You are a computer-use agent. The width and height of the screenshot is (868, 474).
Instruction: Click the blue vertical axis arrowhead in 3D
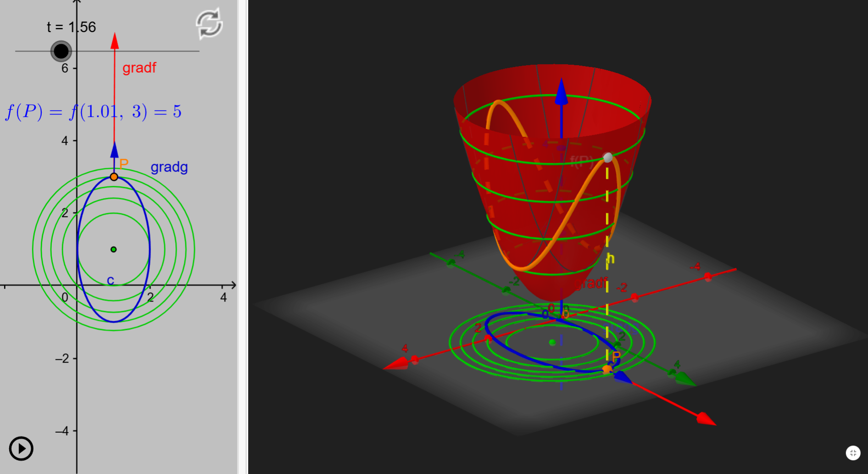tap(562, 91)
